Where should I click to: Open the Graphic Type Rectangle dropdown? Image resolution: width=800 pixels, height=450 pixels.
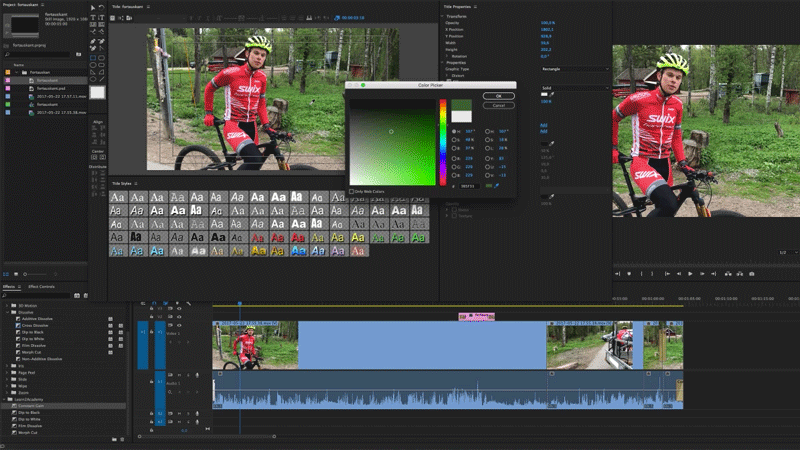[x=575, y=69]
